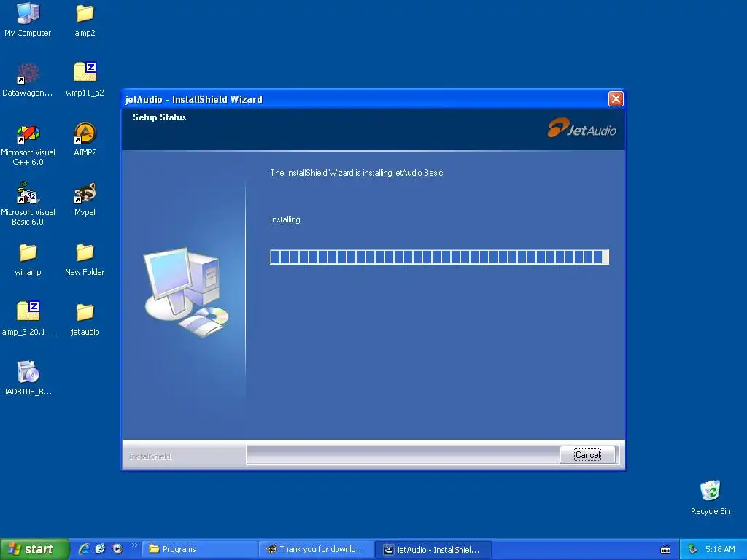Viewport: 747px width, 560px height.
Task: Activate jetAudio InstallShield taskbar button
Action: click(x=433, y=550)
